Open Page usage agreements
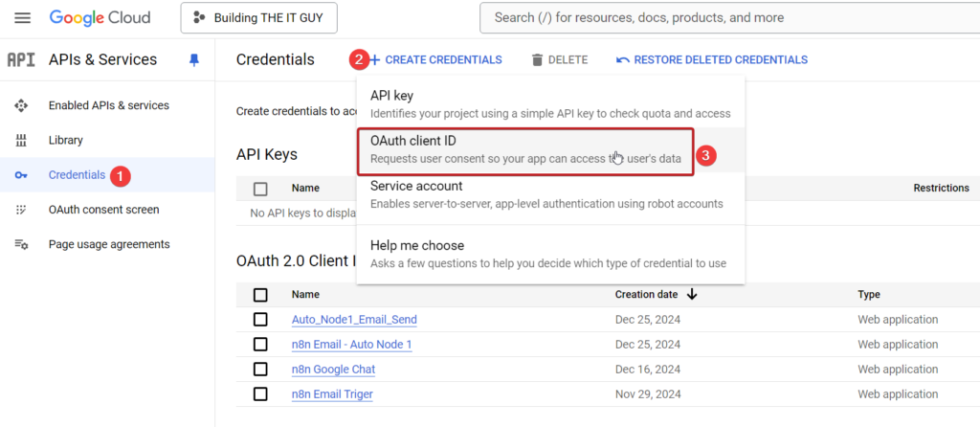 (x=109, y=244)
